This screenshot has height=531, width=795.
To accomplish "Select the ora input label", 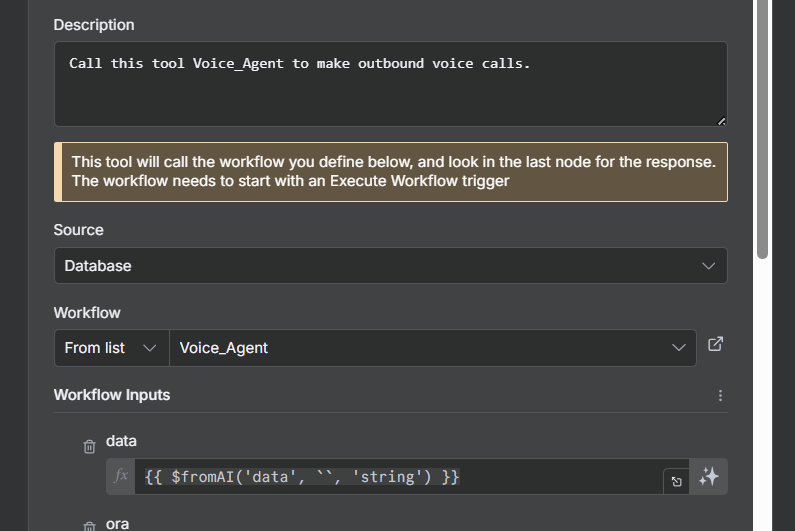I will click(117, 523).
